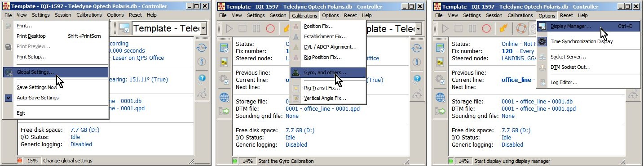This screenshot has width=644, height=166.
Task: Click the 15% progress indicator in the status bar
Action: 32,161
